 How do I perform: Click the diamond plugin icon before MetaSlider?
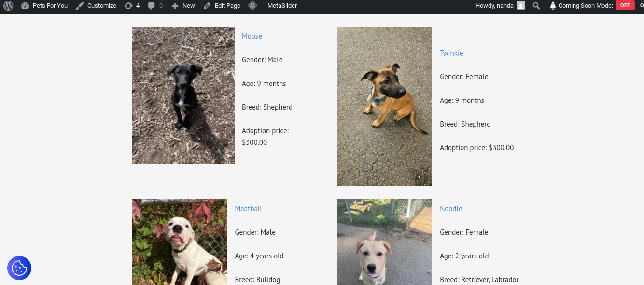click(252, 6)
